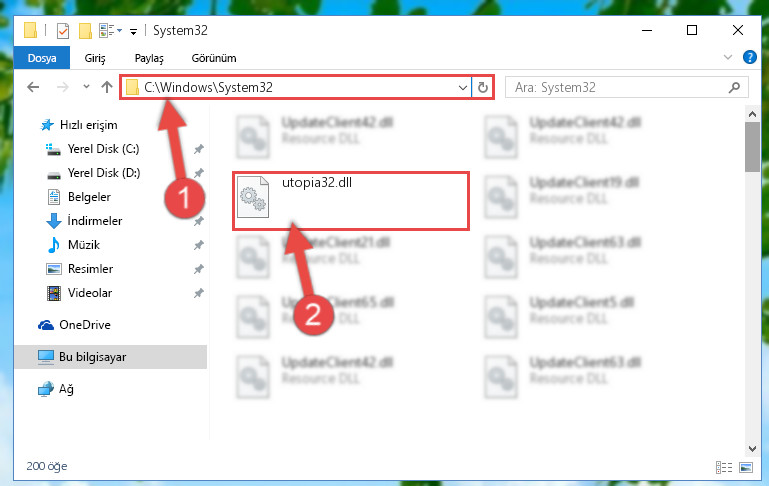Select the utopia32.dll file
Image resolution: width=769 pixels, height=486 pixels.
point(351,201)
